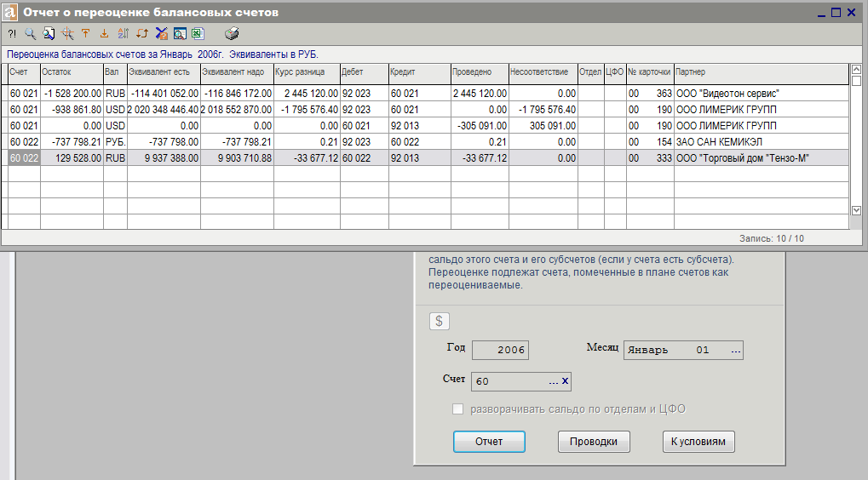Click the card number cell 154
This screenshot has height=480, width=868.
[x=650, y=141]
